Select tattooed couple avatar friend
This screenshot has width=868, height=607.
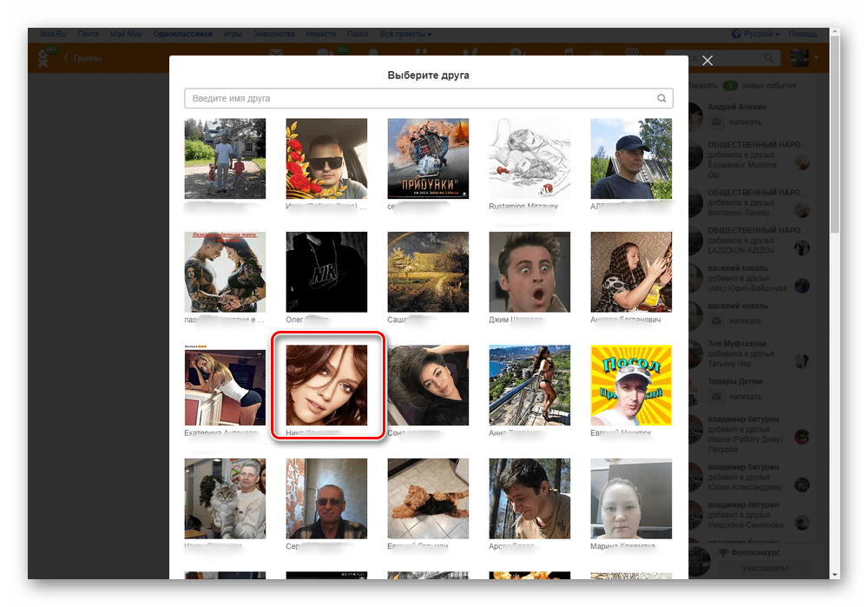(x=225, y=272)
